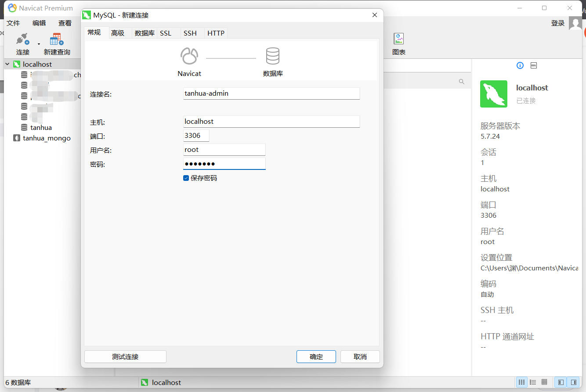Confirm with the 确定 button
Screen dimensions: 586x392
coord(316,356)
